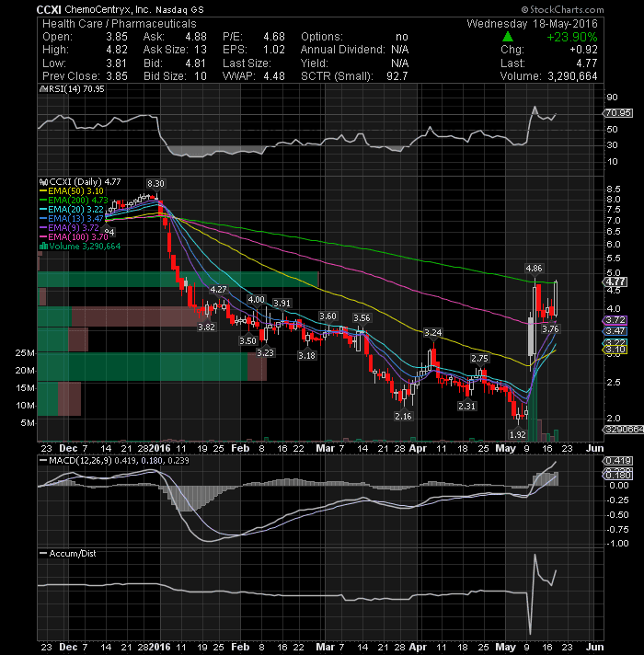Click the 4.27 price label
Image resolution: width=644 pixels, height=655 pixels.
(x=218, y=290)
